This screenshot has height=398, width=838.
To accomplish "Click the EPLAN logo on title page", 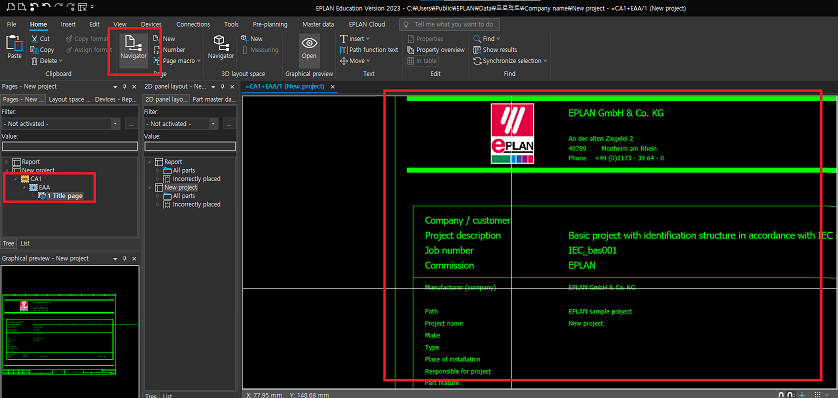I will click(x=512, y=134).
